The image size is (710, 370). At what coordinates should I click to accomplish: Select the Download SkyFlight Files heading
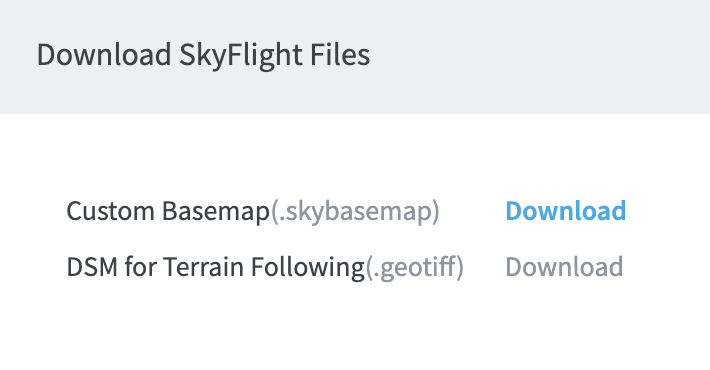(x=203, y=55)
